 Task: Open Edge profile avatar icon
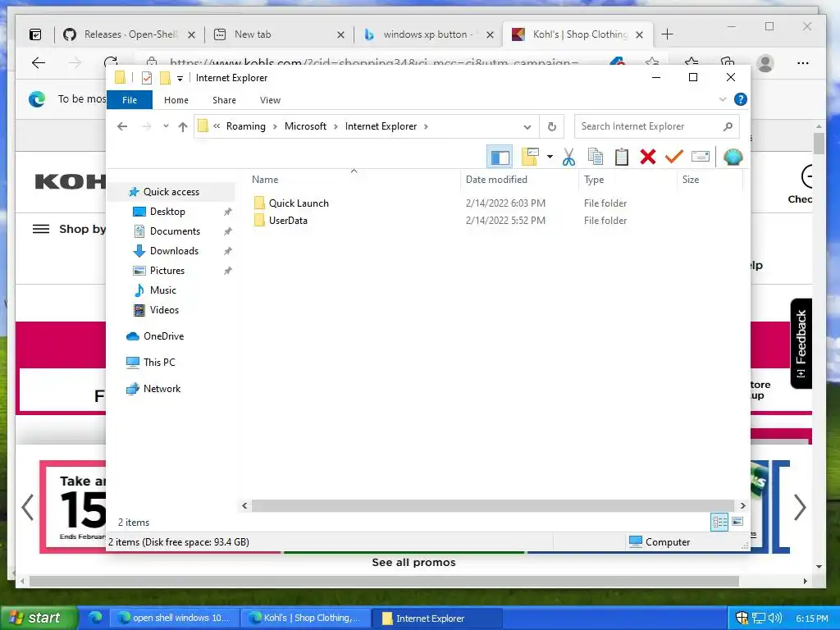point(765,62)
